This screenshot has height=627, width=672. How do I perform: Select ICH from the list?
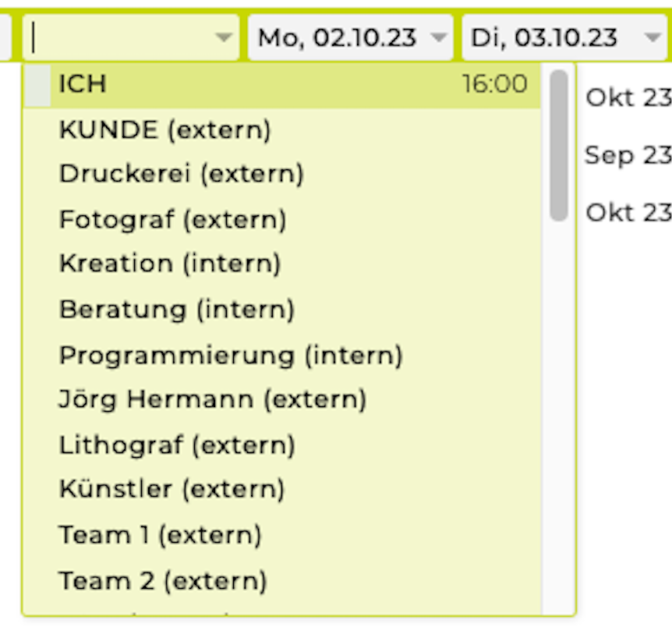click(x=83, y=84)
